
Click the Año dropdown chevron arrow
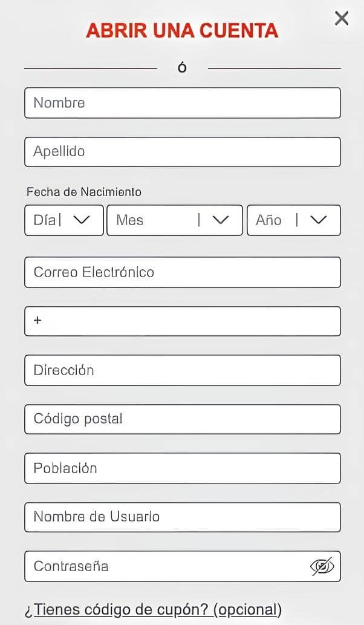[319, 220]
